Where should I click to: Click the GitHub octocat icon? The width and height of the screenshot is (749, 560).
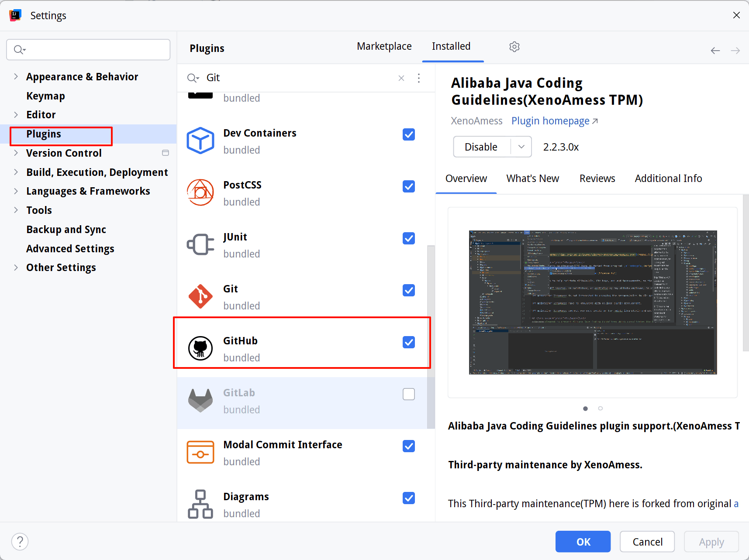coord(200,348)
